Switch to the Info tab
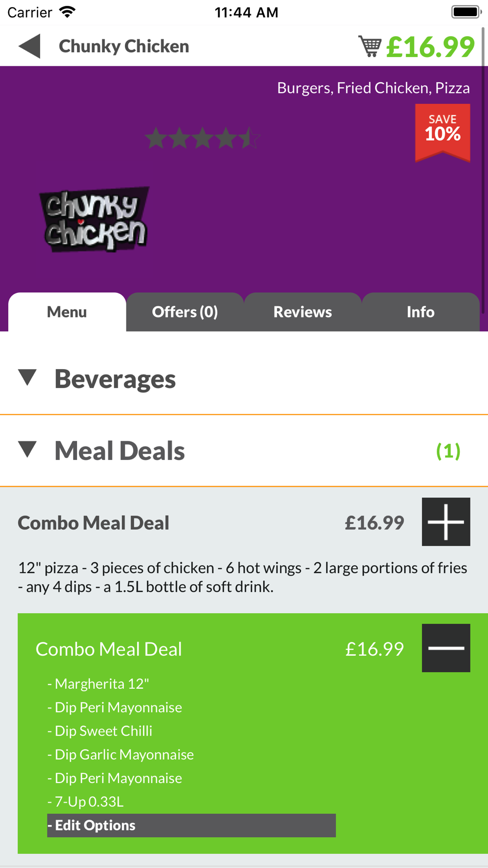488x868 pixels. 421,312
